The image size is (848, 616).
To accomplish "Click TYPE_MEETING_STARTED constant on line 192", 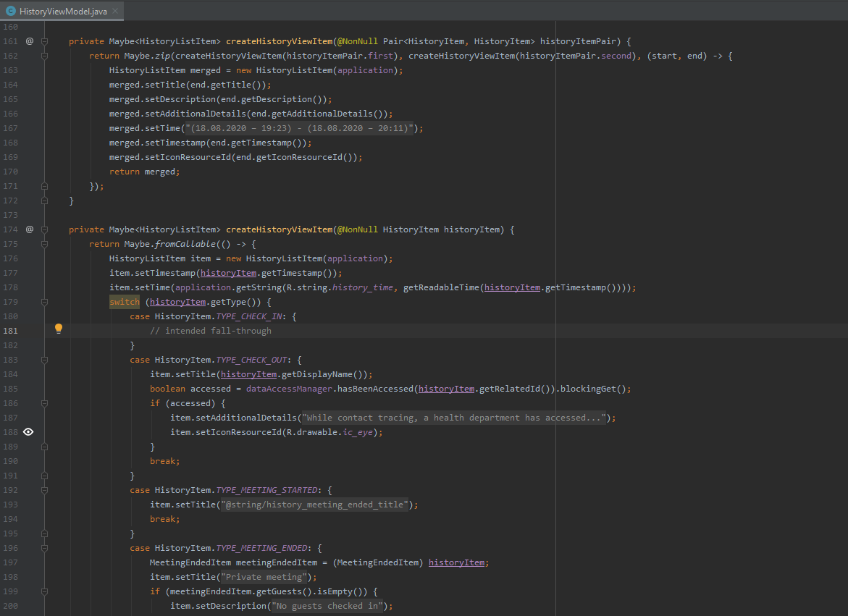I will click(266, 490).
